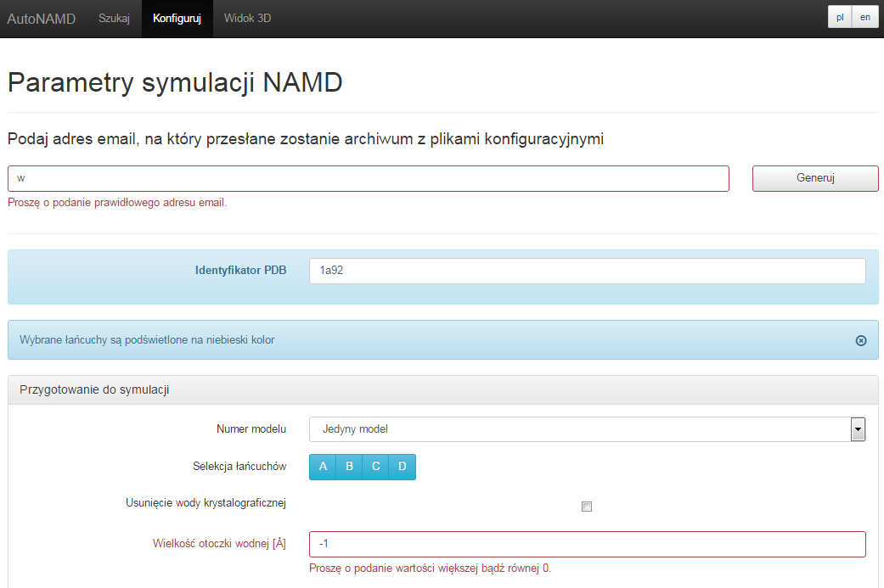Click the Wielkość otoczki wodnej input

tap(588, 544)
